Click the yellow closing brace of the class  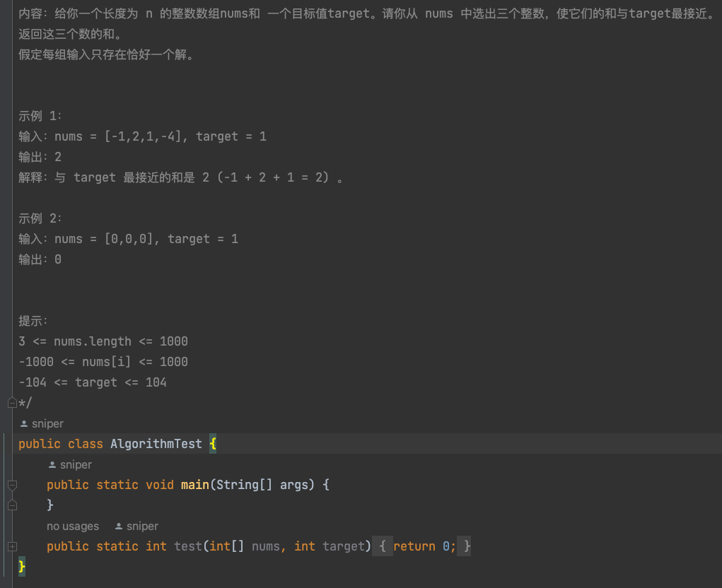22,566
